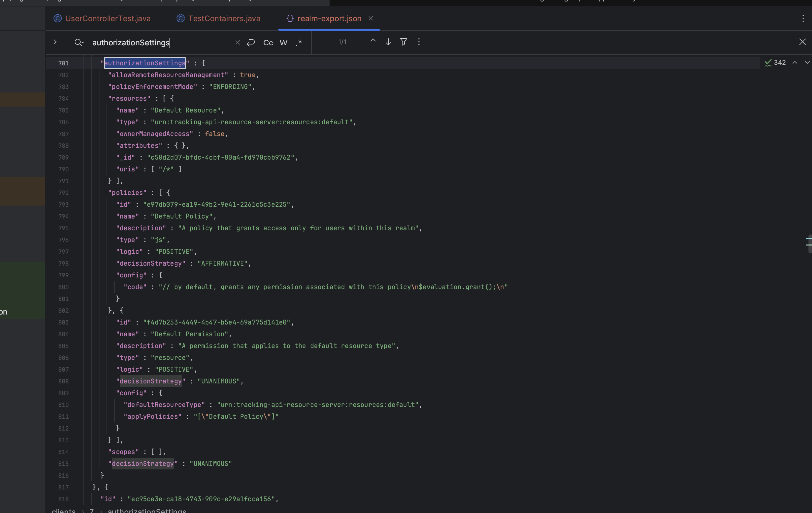Jump to next highlighted problem arrow
Image resolution: width=812 pixels, height=513 pixels.
click(807, 62)
